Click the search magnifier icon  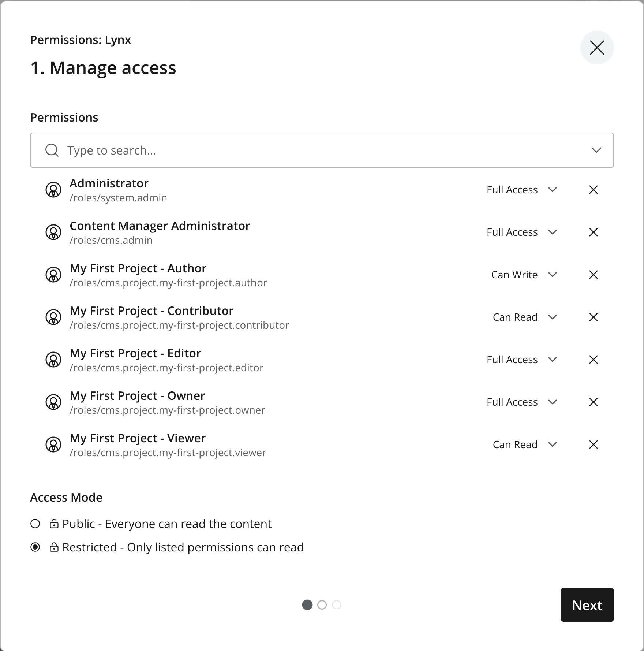tap(52, 150)
